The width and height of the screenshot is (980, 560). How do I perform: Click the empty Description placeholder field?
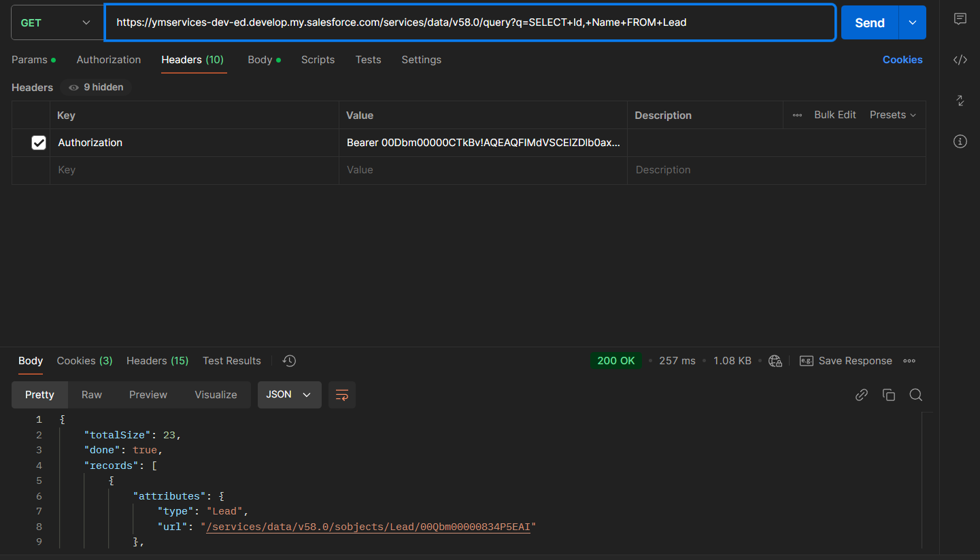[776, 170]
